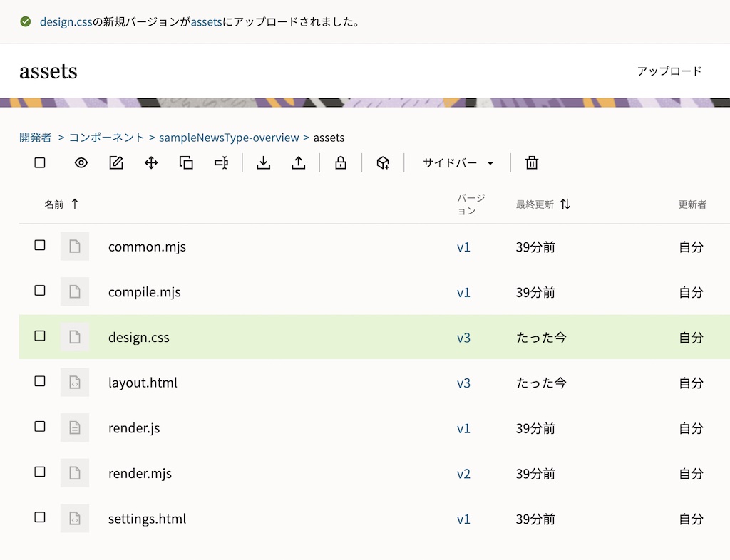Click the trash delete icon
Image resolution: width=730 pixels, height=560 pixels.
[x=532, y=163]
